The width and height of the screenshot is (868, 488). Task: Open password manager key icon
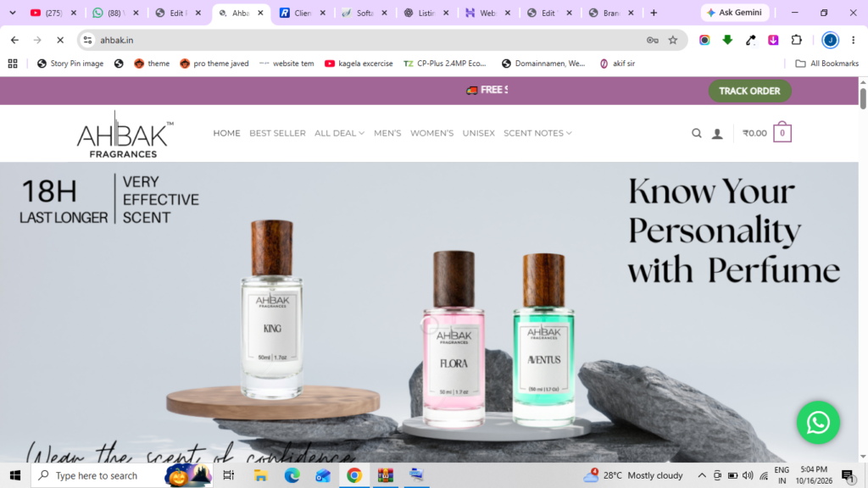point(652,40)
